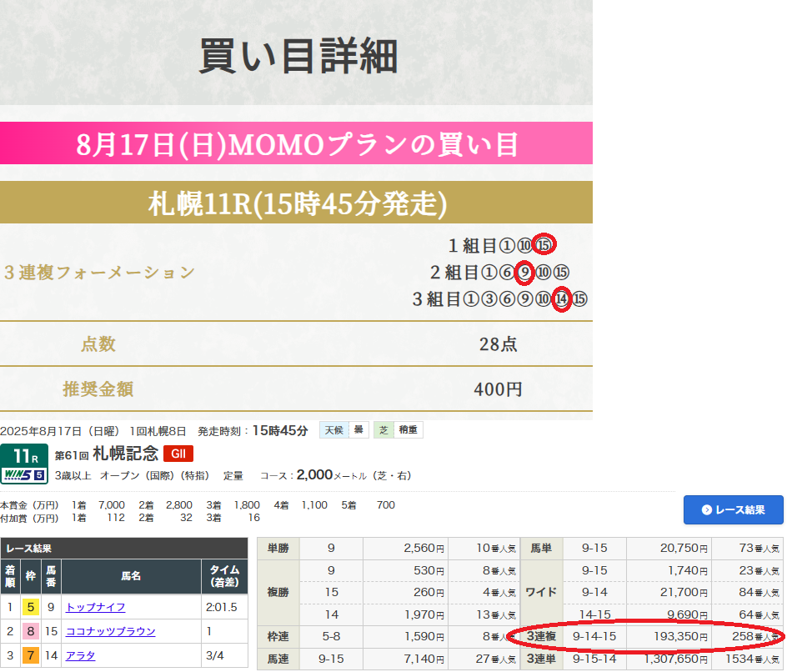This screenshot has width=787, height=672.
Task: Follow the アラタ horse name link
Action: [80, 655]
